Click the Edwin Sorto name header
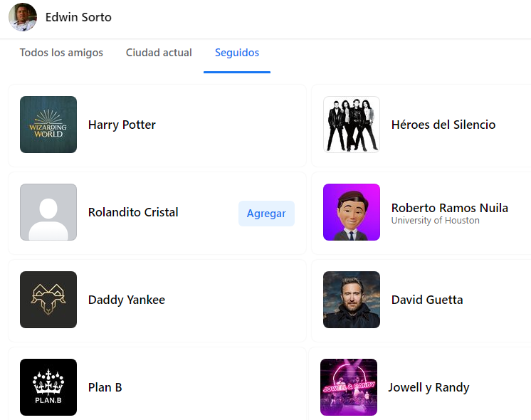Screen dimensions: 531x420 click(x=78, y=17)
